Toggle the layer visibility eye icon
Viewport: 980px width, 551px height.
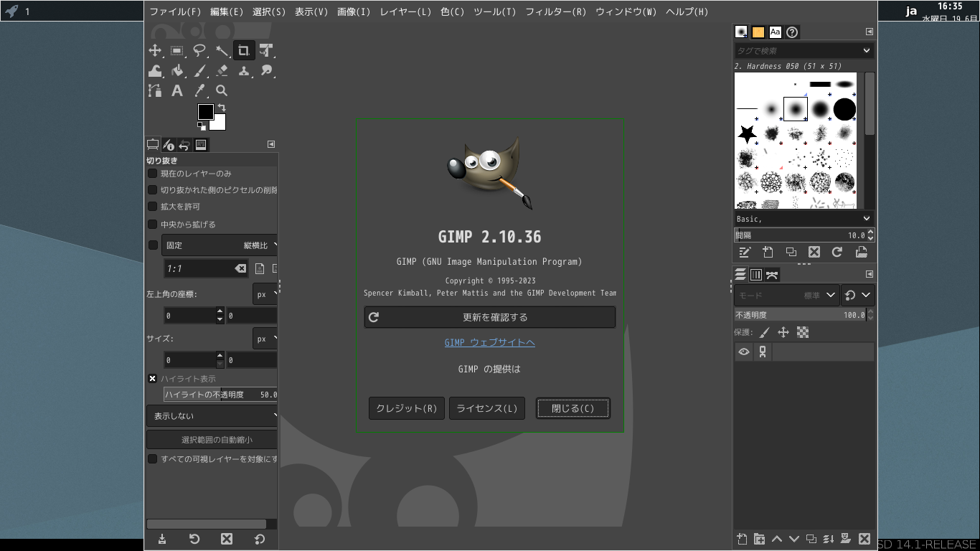[744, 352]
